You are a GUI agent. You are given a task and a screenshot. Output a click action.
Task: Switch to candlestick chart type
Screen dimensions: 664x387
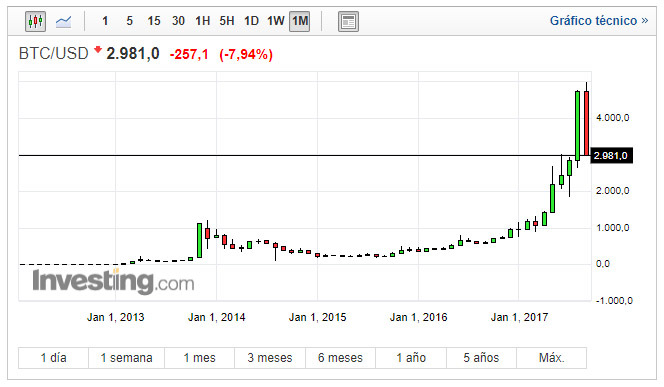35,21
